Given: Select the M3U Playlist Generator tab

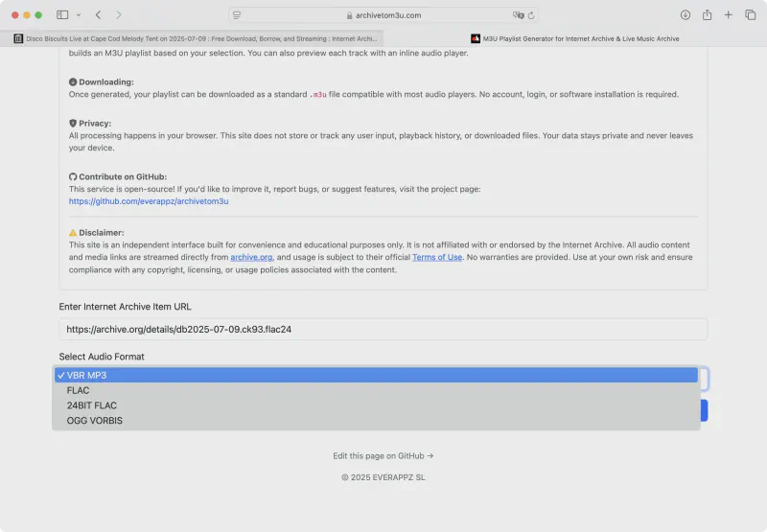Looking at the screenshot, I should (x=575, y=38).
